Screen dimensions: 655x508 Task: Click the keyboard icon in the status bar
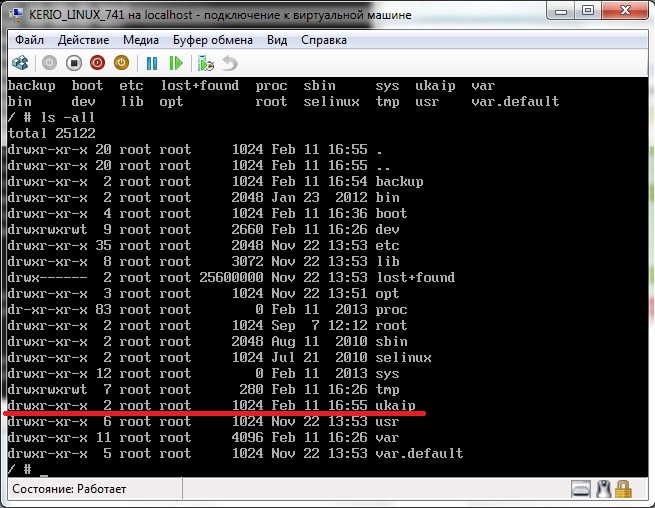coord(581,490)
